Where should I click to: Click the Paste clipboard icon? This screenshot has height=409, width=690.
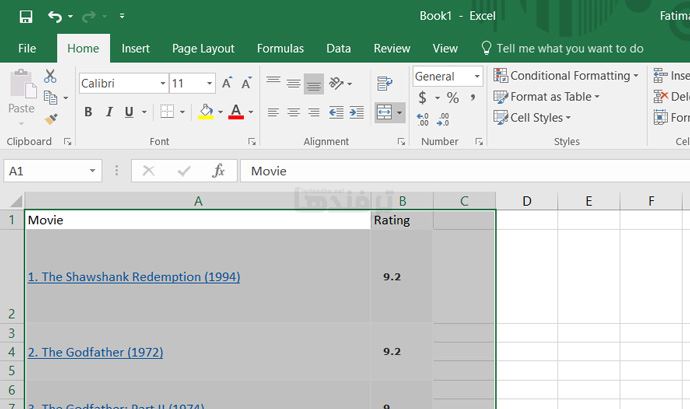point(22,84)
